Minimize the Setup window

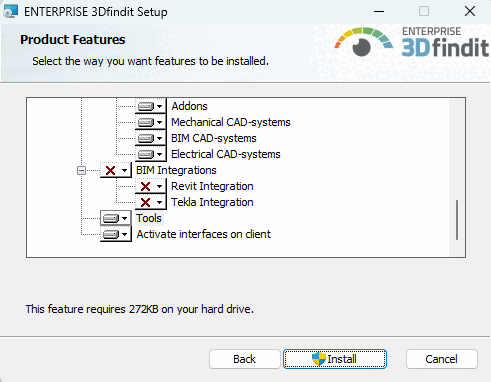click(379, 11)
